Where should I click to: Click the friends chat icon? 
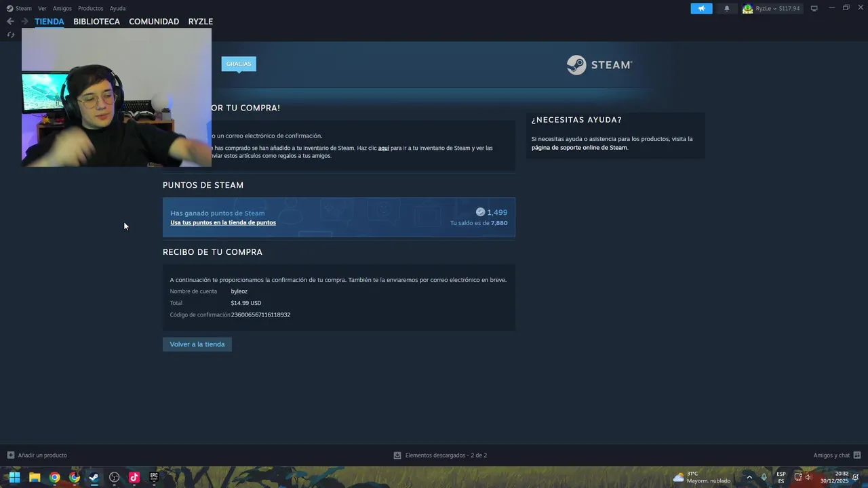pos(857,455)
